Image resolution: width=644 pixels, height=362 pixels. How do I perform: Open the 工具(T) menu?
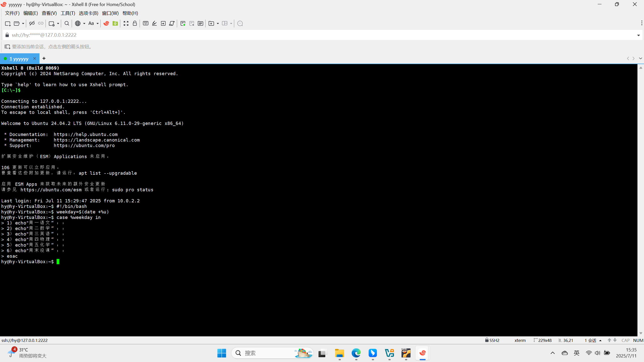pos(68,13)
